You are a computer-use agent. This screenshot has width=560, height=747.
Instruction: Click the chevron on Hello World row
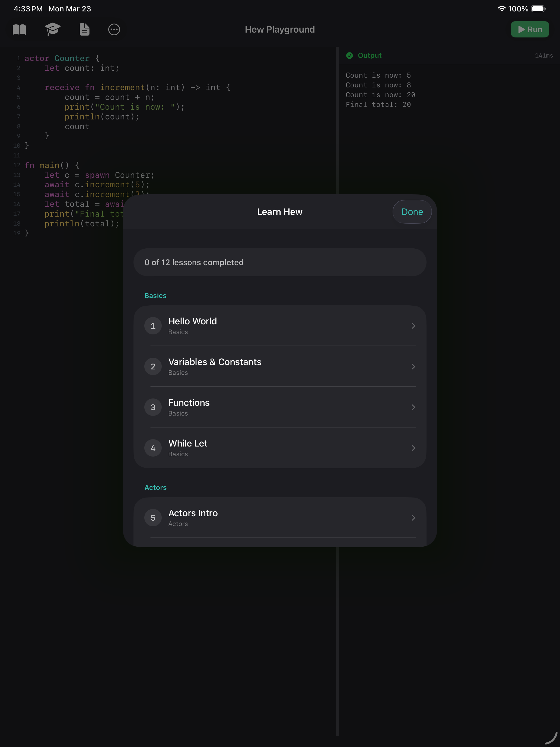(x=413, y=326)
